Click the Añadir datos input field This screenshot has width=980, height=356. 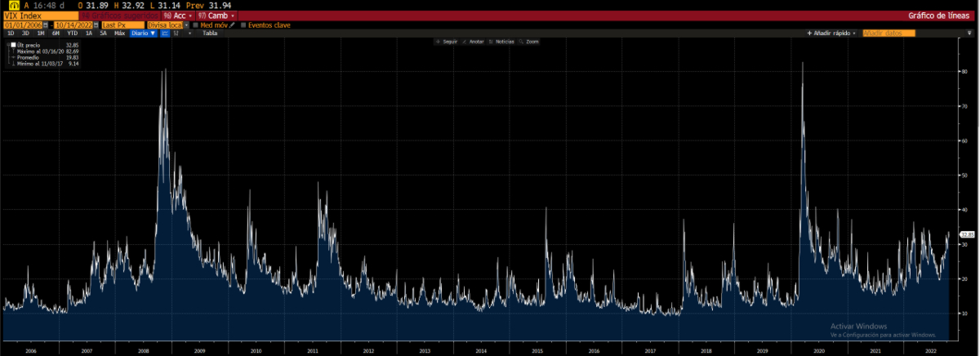tap(889, 33)
